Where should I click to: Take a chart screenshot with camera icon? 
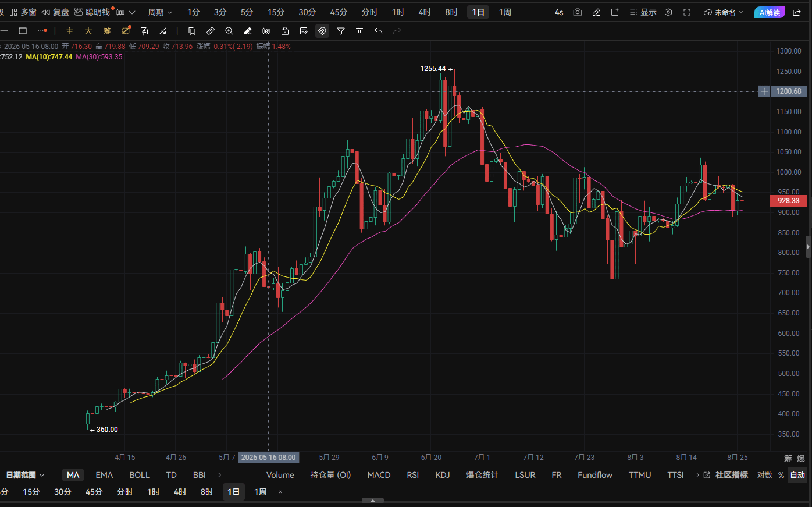[578, 12]
